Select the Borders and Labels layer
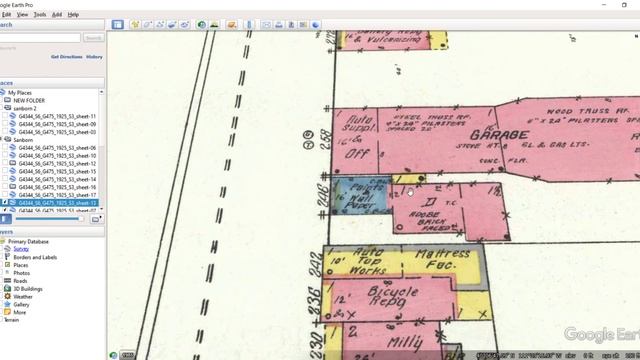The height and width of the screenshot is (360, 640). (x=35, y=257)
